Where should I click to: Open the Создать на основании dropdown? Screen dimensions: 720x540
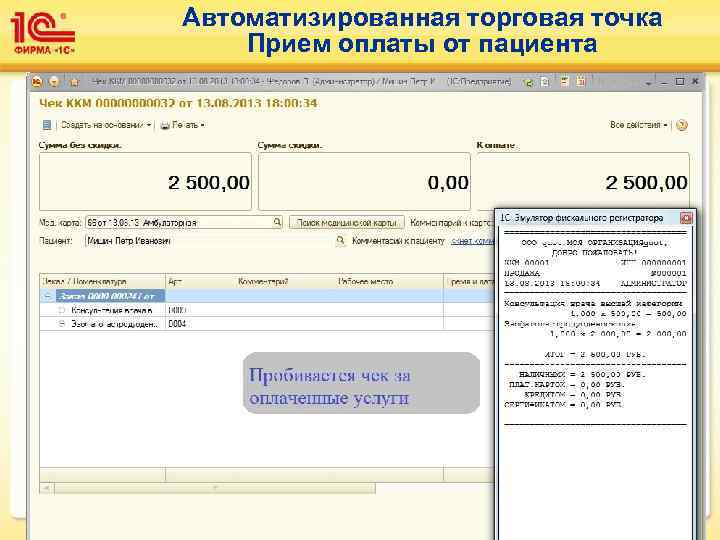pos(106,125)
